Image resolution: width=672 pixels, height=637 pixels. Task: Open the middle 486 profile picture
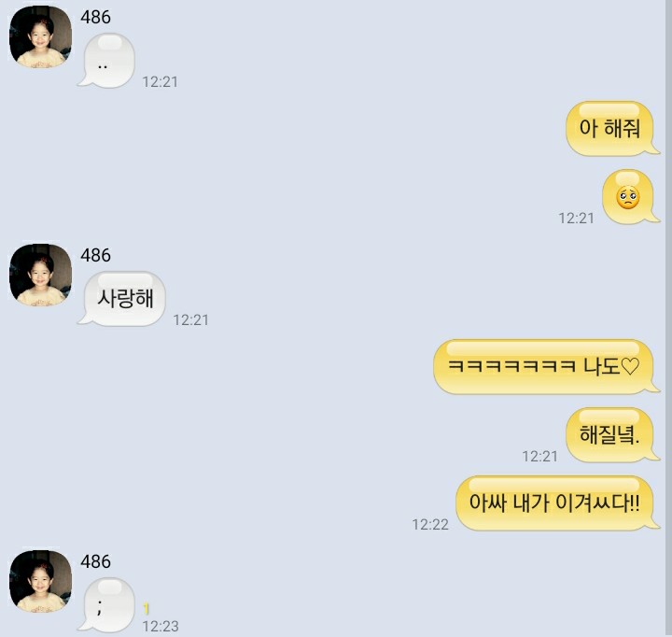40,275
